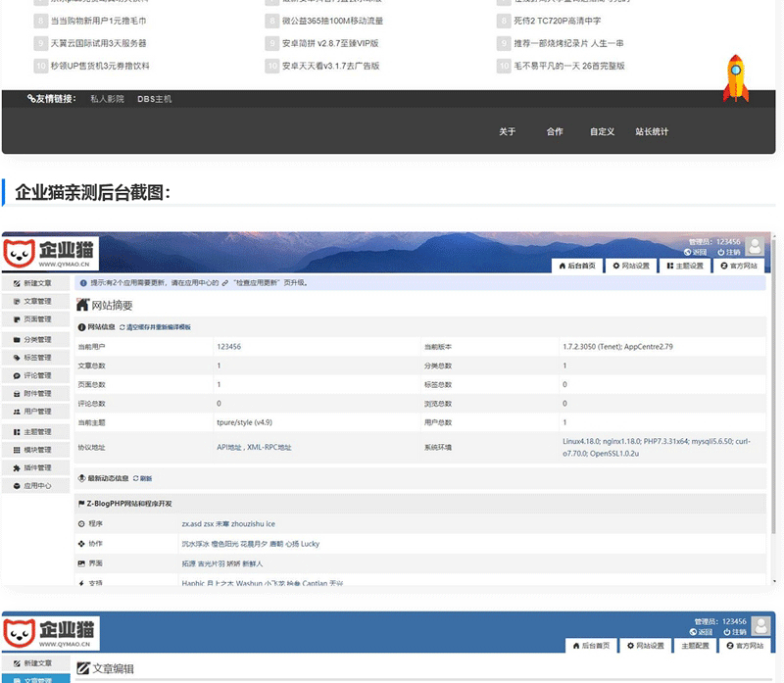Image resolution: width=784 pixels, height=683 pixels.
Task: Open 分类管理 in the admin sidebar
Action: click(x=35, y=339)
